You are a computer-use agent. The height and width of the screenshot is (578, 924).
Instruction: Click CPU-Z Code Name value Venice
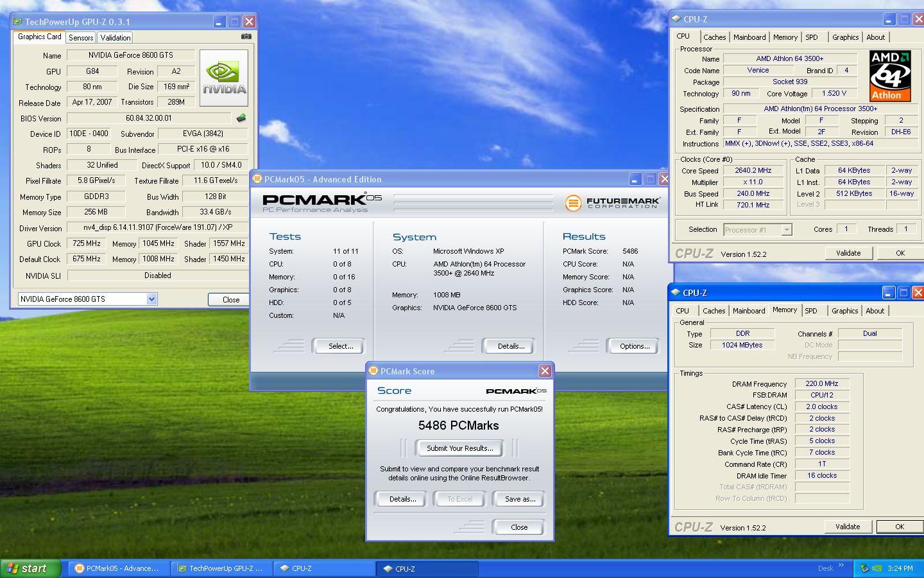pos(758,71)
